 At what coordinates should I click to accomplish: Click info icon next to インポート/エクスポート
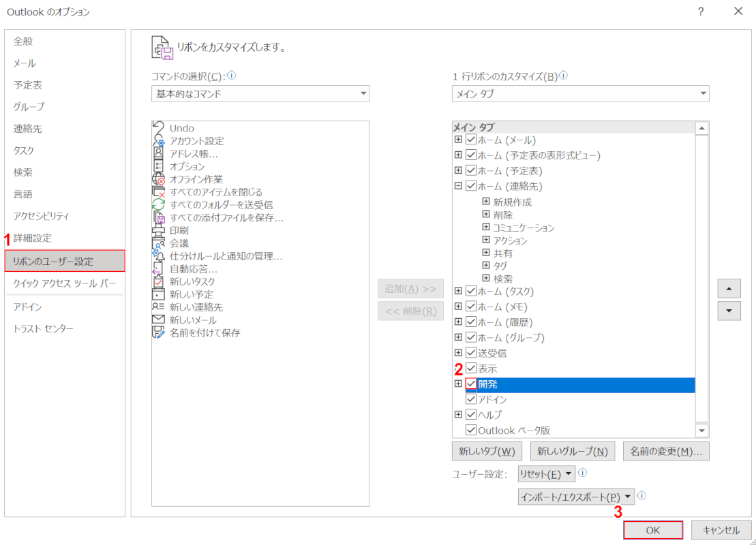641,495
